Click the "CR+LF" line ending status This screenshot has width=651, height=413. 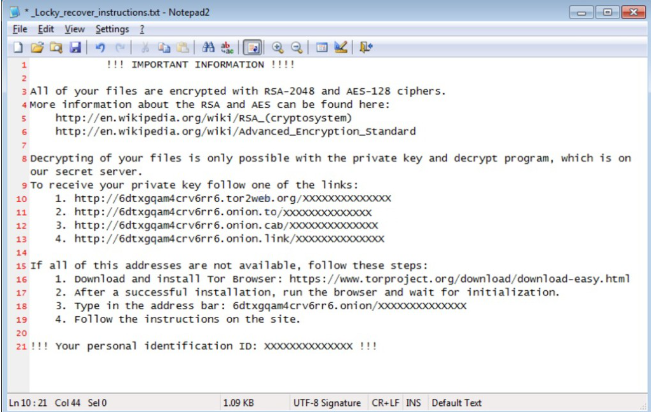(386, 403)
